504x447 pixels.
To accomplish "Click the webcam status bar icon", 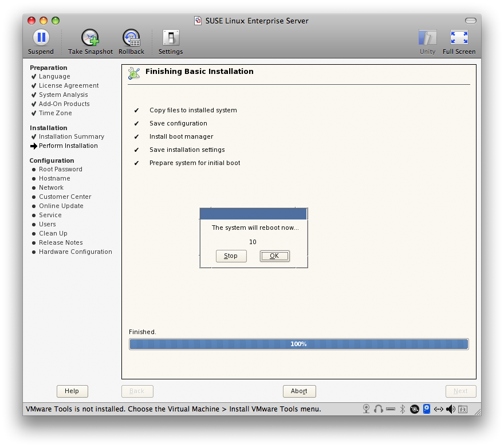I will [x=367, y=409].
